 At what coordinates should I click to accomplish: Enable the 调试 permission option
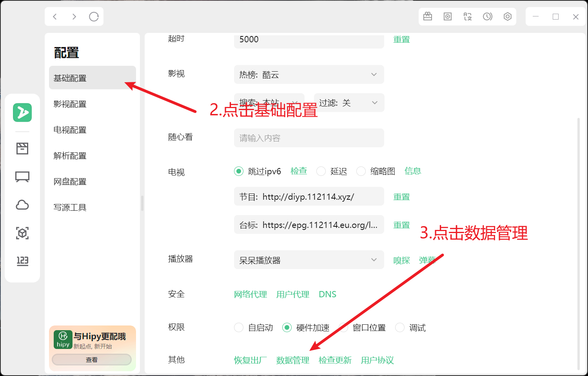(x=400, y=327)
